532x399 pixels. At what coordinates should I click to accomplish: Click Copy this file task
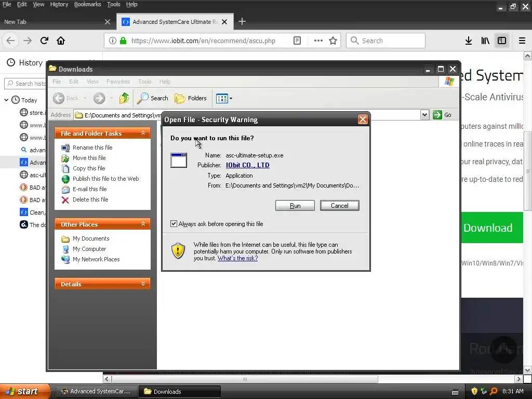pos(89,168)
